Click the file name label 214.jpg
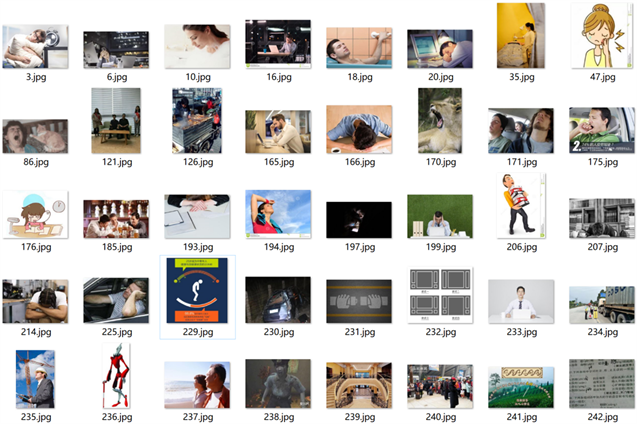Viewport: 637px width, 424px height. pyautogui.click(x=36, y=332)
